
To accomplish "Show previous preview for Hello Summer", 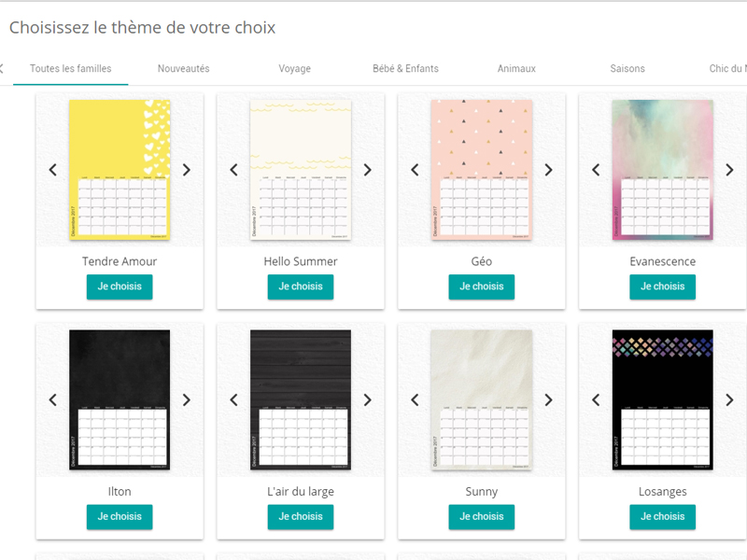I will pyautogui.click(x=233, y=170).
